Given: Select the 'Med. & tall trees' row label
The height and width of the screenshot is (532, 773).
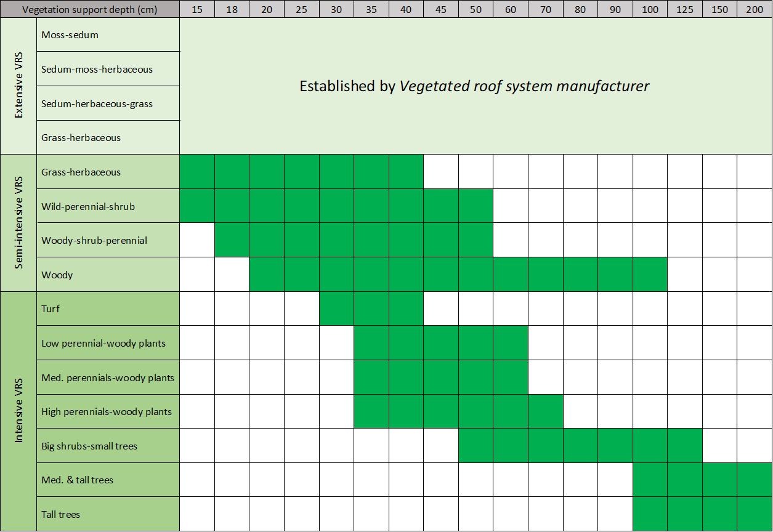Looking at the screenshot, I should (77, 480).
